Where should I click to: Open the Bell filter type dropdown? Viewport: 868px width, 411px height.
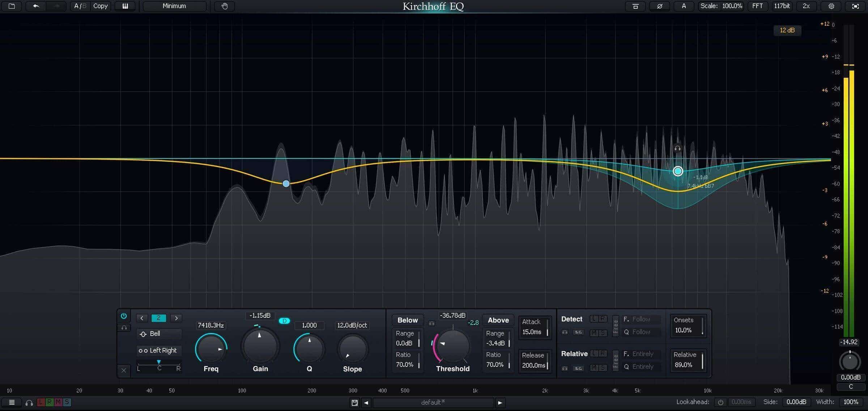159,334
